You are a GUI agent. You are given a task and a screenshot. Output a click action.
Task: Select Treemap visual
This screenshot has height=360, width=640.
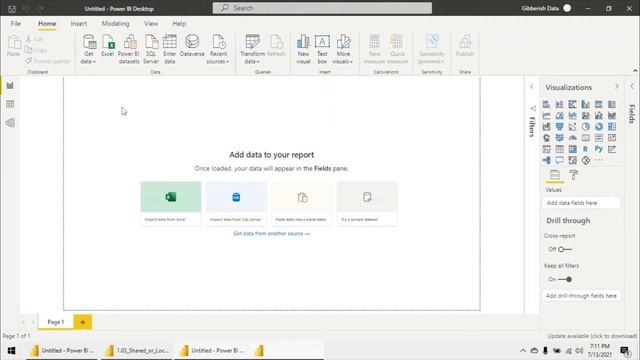(x=611, y=127)
